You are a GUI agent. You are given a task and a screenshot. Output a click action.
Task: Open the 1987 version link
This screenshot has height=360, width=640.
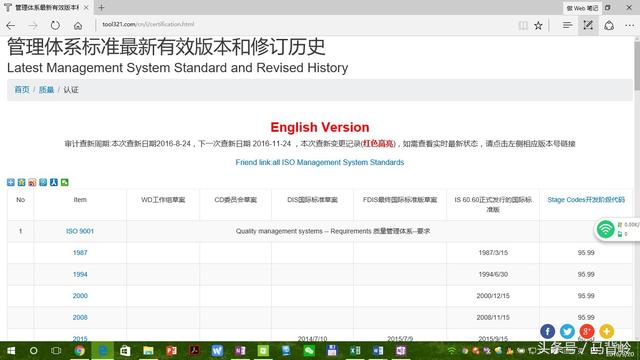80,253
